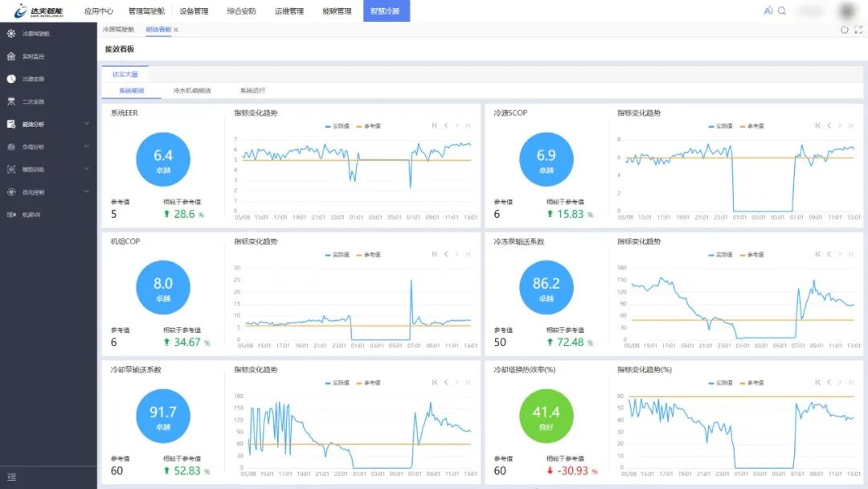Screen dimensions: 868x489
Task: Expand the 能效分析 sidebar menu
Action: pos(48,125)
